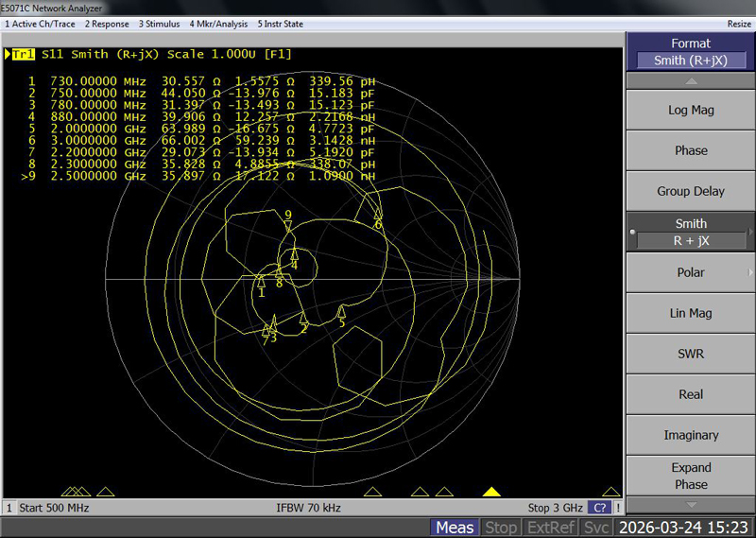Viewport: 756px width, 538px height.
Task: Open the Format Smith (R+jX) header
Action: [691, 52]
